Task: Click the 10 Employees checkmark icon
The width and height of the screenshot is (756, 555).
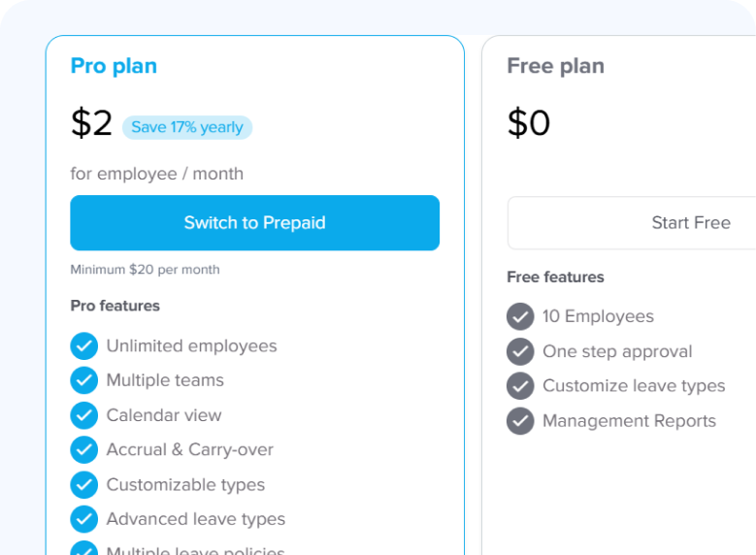Action: tap(520, 316)
